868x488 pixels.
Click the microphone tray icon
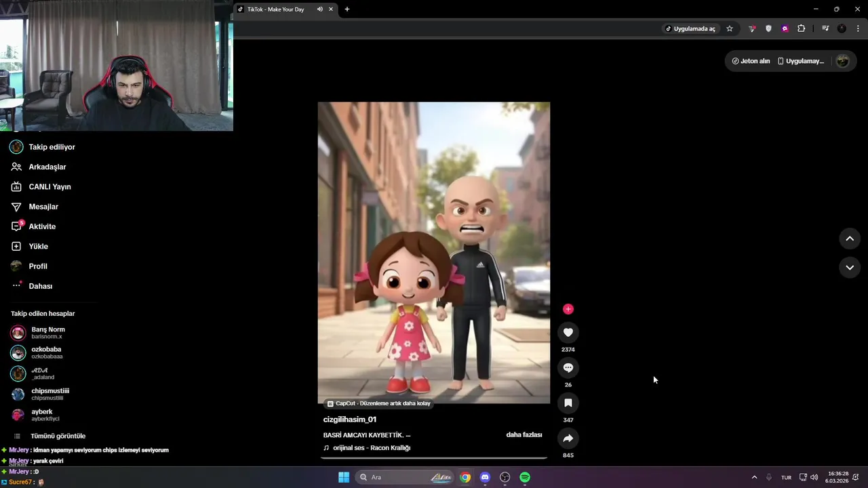click(x=769, y=477)
